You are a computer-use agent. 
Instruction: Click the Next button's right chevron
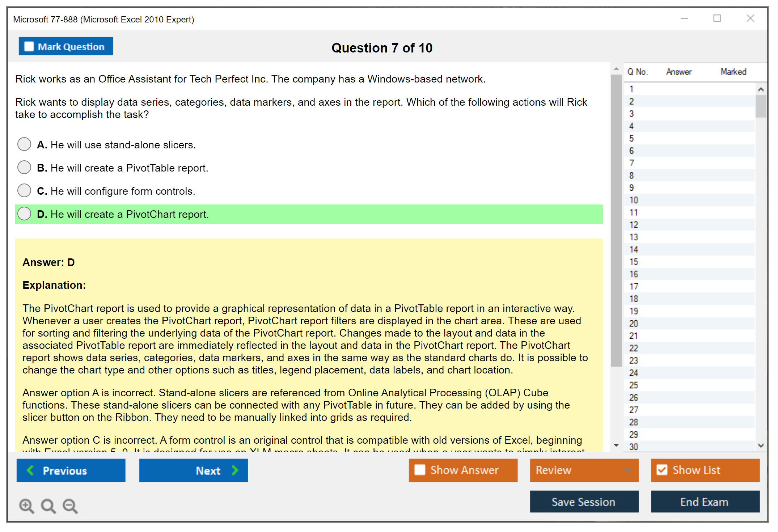click(235, 470)
